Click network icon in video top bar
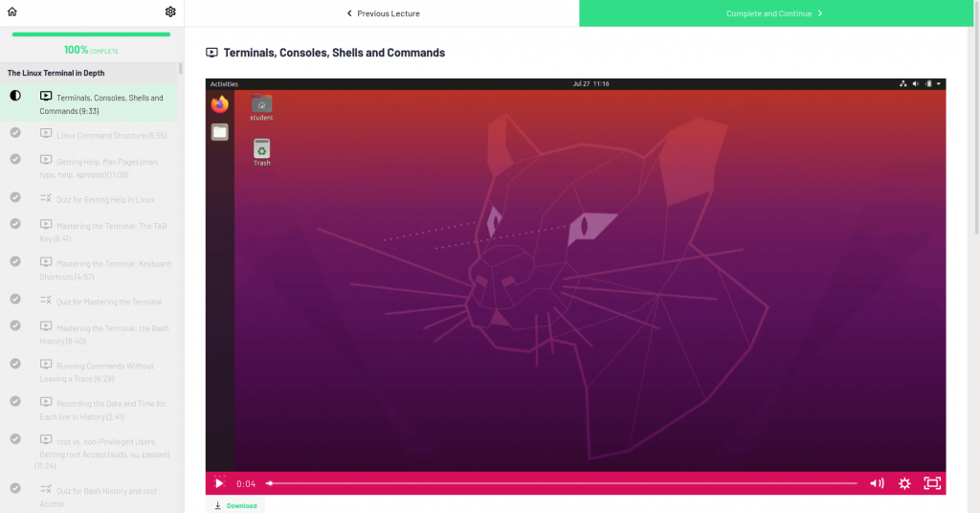Screen dimensions: 980x513 pyautogui.click(x=903, y=83)
